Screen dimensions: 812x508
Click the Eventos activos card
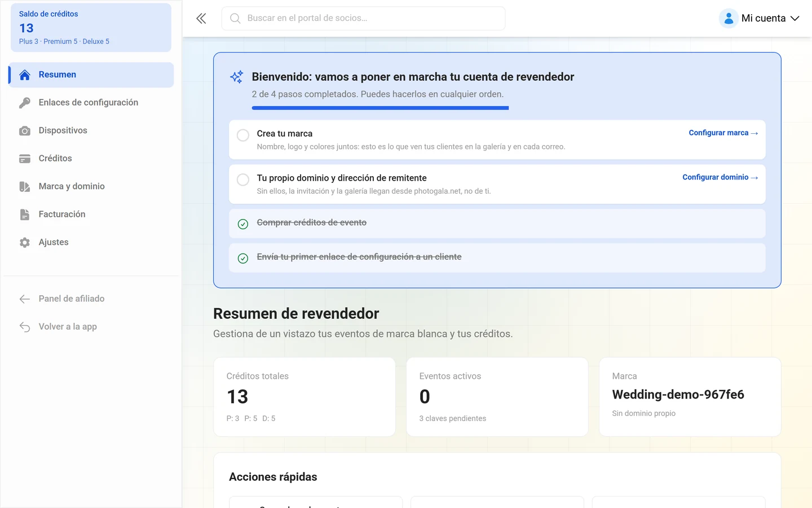[x=497, y=397]
